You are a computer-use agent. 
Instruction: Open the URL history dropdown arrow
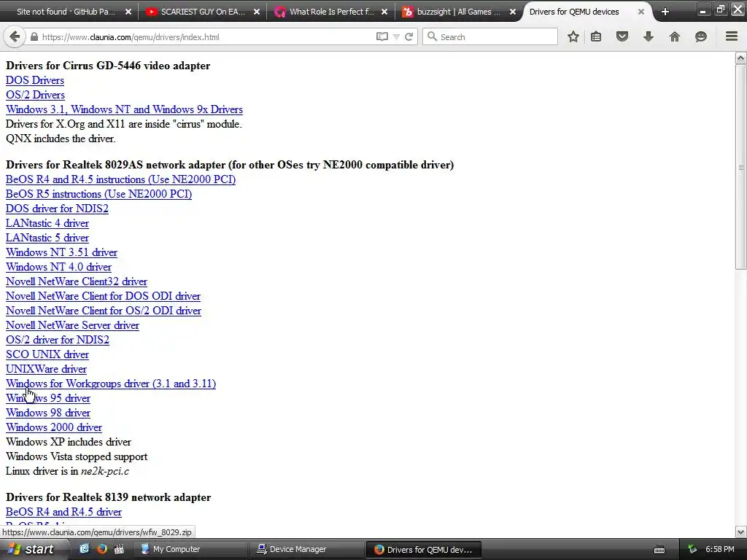396,36
